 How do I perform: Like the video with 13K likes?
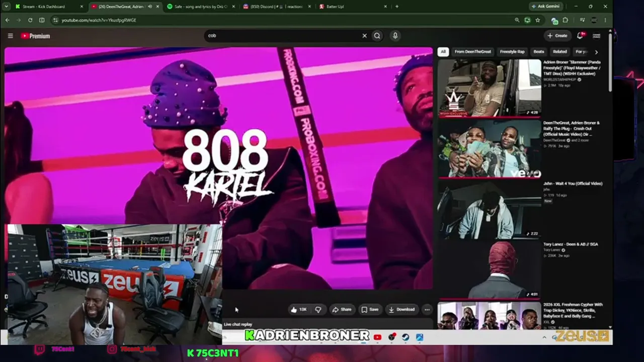[298, 310]
